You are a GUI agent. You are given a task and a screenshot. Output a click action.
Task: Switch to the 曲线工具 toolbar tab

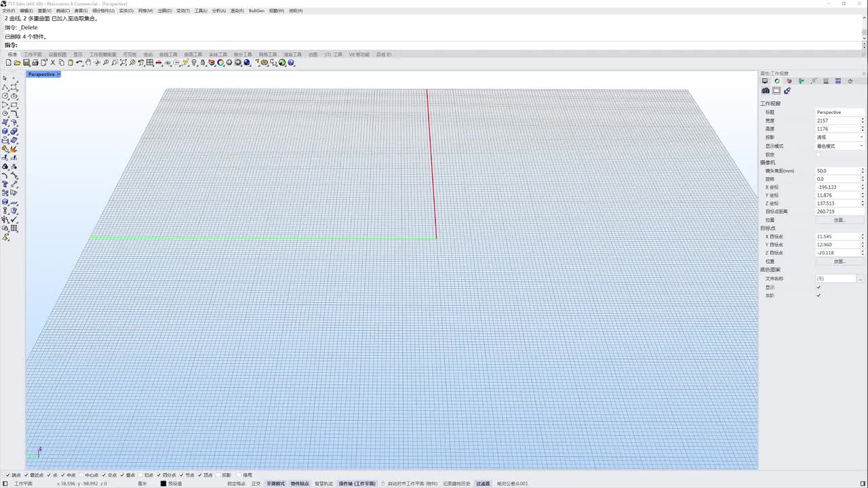(168, 54)
